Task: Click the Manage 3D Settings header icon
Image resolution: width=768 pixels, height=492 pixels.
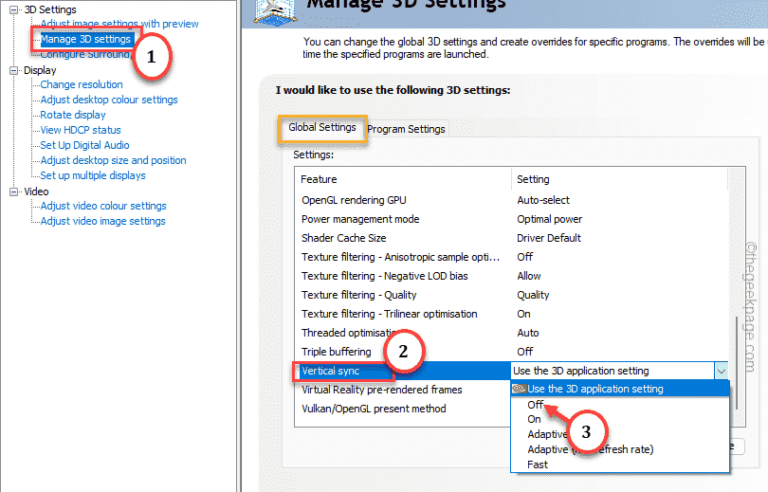Action: tap(275, 12)
